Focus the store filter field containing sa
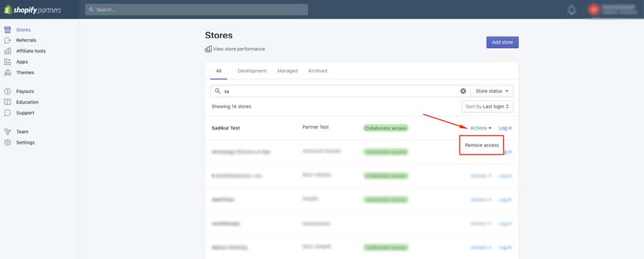 340,91
